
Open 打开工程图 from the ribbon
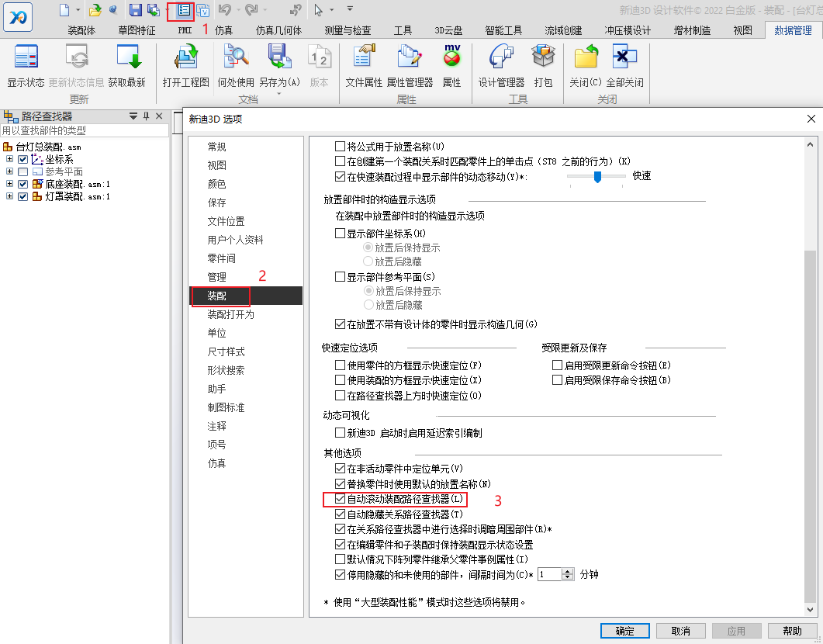186,57
